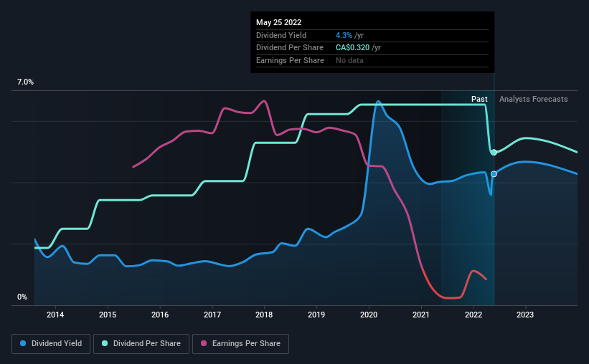
Task: Click the 0% y-axis label
Action: tap(22, 297)
